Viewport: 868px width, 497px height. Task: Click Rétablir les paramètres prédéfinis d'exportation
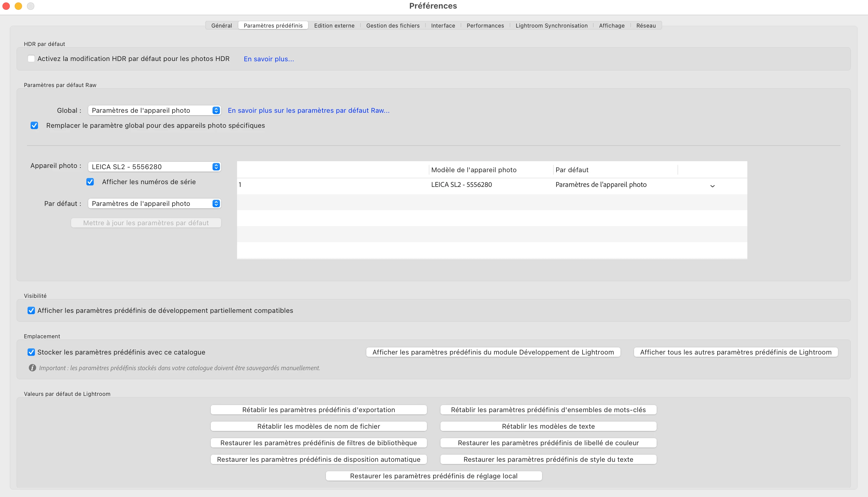click(318, 410)
